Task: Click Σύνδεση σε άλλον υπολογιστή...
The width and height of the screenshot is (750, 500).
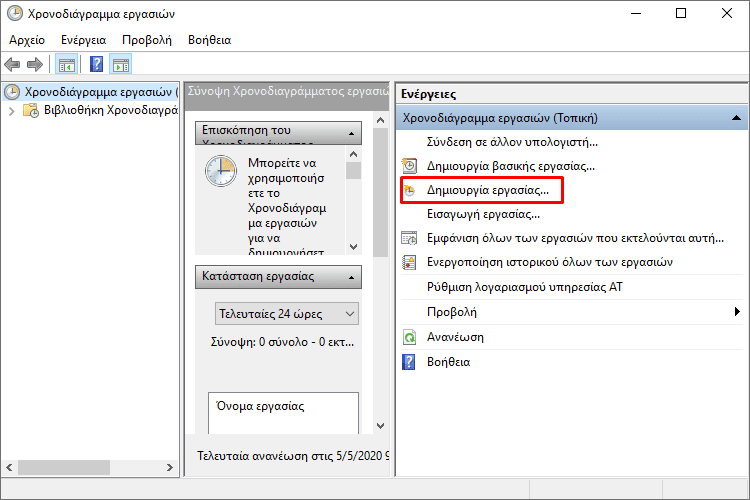Action: (x=512, y=142)
